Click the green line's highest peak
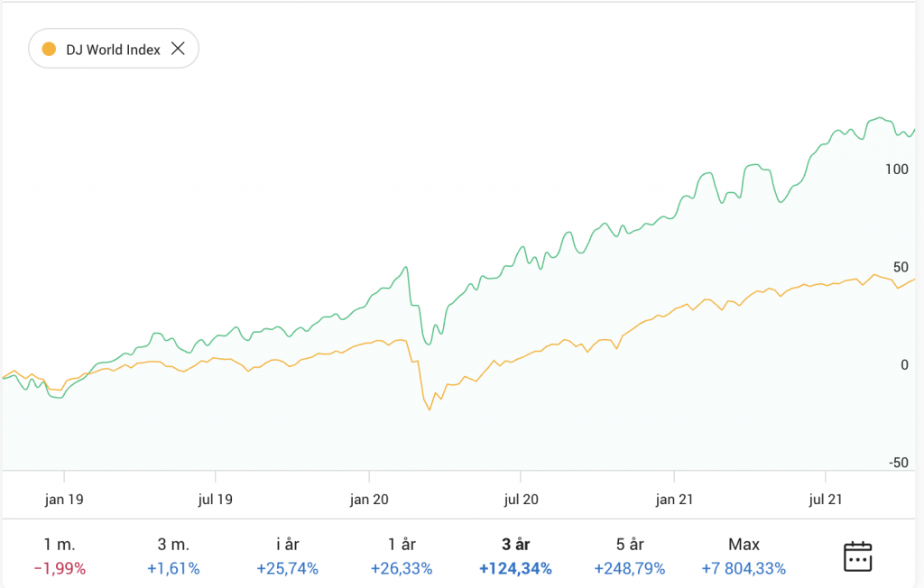The width and height of the screenshot is (924, 588). pos(878,118)
